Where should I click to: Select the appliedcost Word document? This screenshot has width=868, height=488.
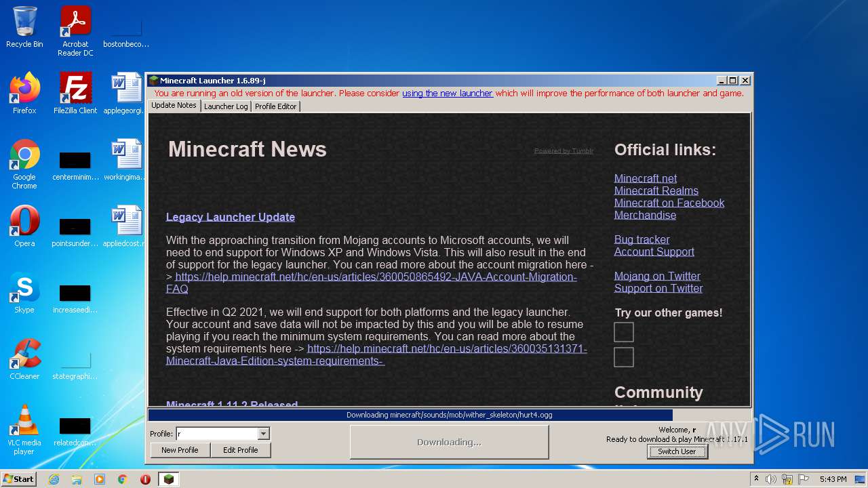[126, 226]
